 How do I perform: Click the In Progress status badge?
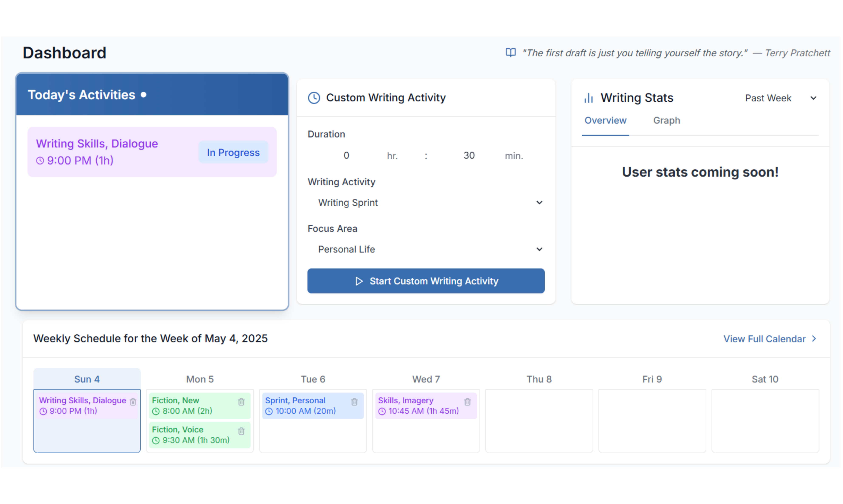pos(233,153)
